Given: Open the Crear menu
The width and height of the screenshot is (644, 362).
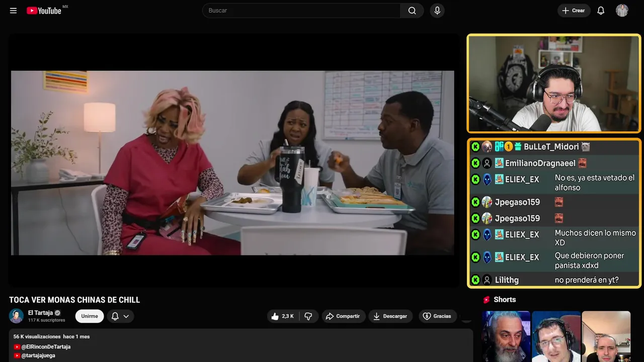Looking at the screenshot, I should click(x=574, y=11).
